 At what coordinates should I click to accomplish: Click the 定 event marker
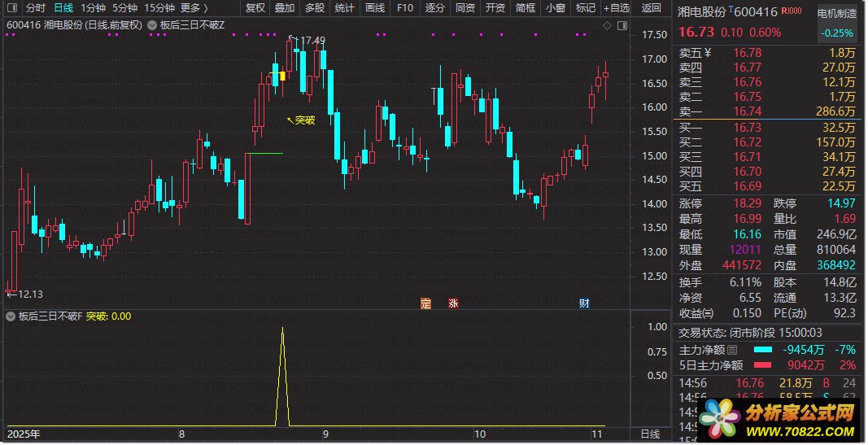click(x=425, y=303)
